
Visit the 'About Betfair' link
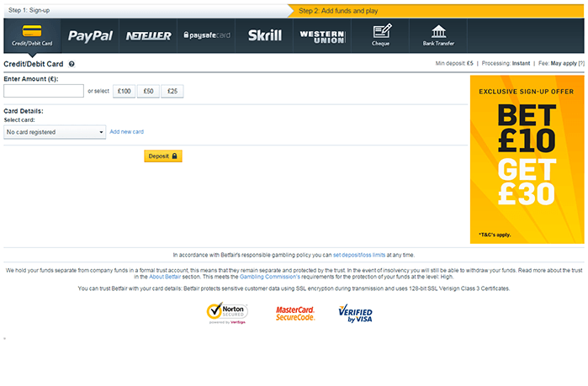tap(165, 277)
